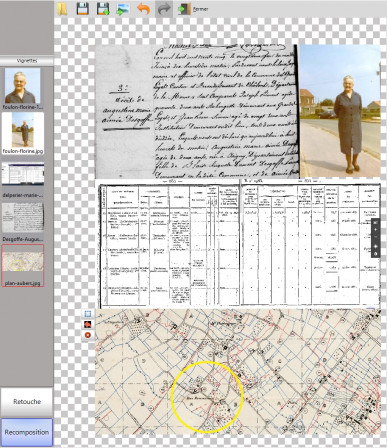
Task: Switch to the Retouche tab
Action: pyautogui.click(x=27, y=402)
